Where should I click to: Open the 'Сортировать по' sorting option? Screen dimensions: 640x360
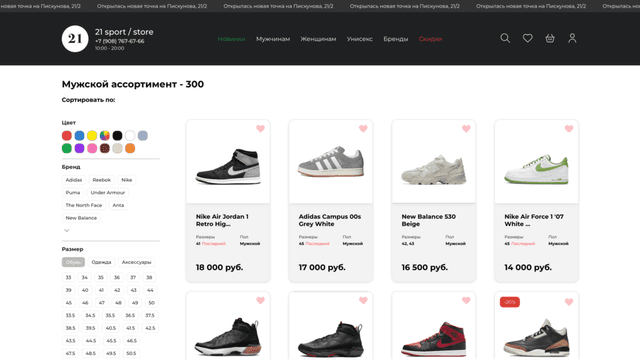(x=88, y=100)
